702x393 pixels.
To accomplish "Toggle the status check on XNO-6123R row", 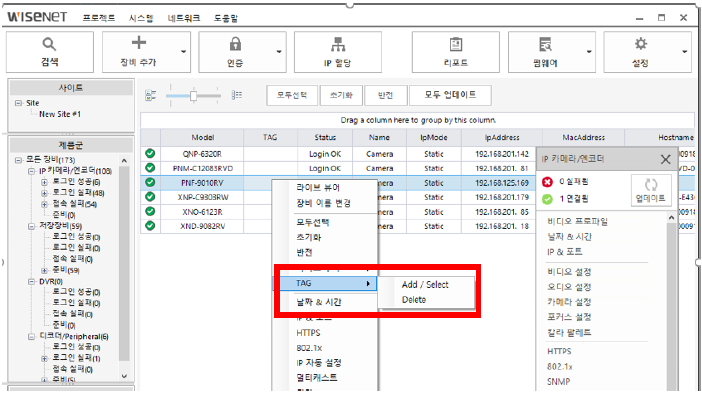I will [x=150, y=211].
